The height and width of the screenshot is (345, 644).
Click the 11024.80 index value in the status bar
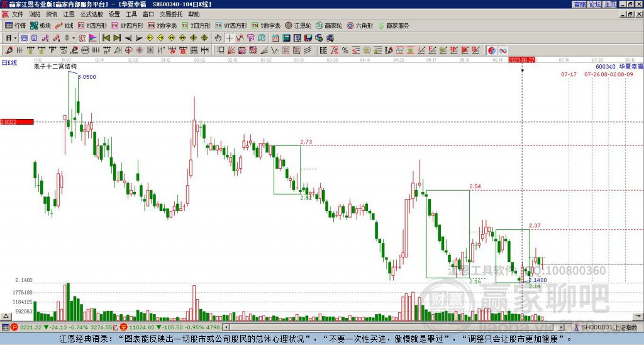coord(143,327)
